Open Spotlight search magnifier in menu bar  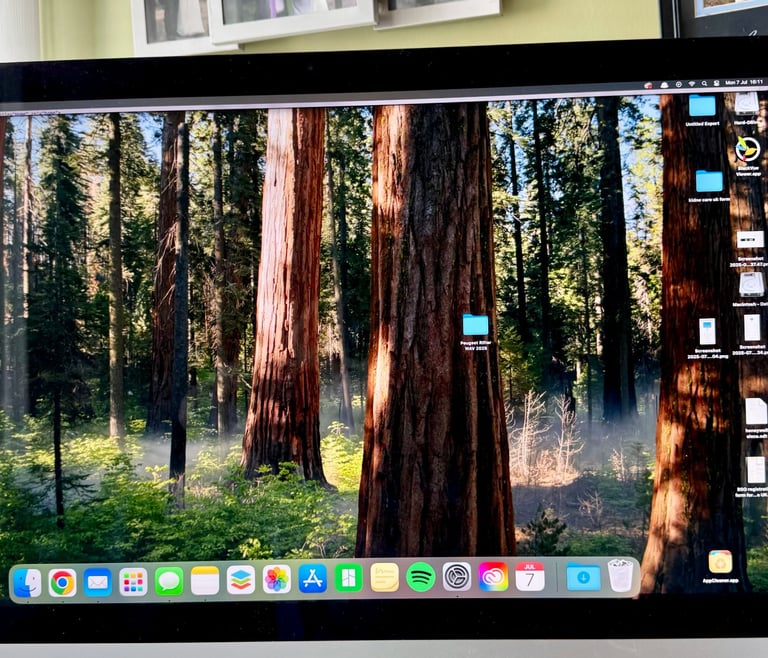pos(704,83)
